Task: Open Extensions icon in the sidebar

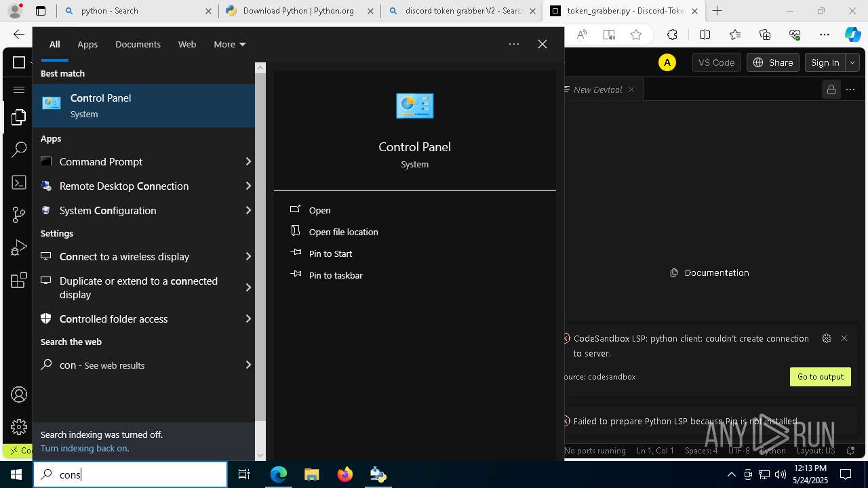Action: point(18,280)
